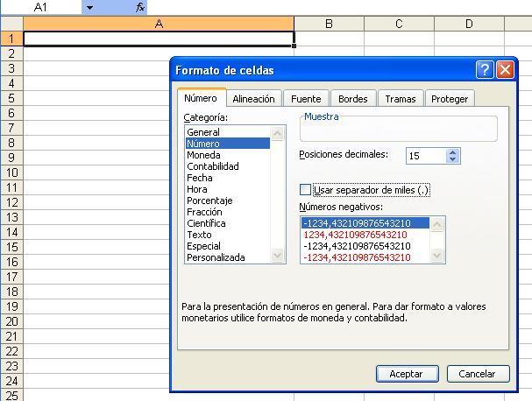Open the Fuente tab
Image resolution: width=532 pixels, height=401 pixels.
pyautogui.click(x=306, y=99)
